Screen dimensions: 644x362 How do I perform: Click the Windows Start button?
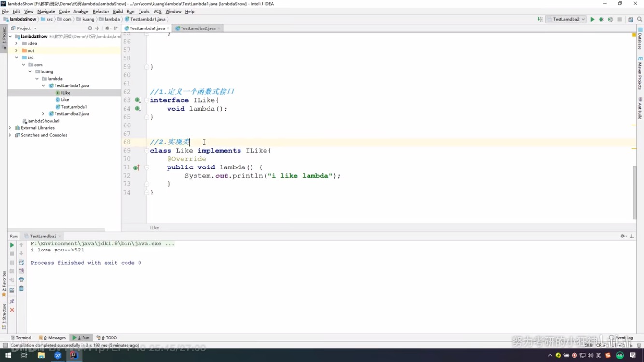[x=8, y=356]
